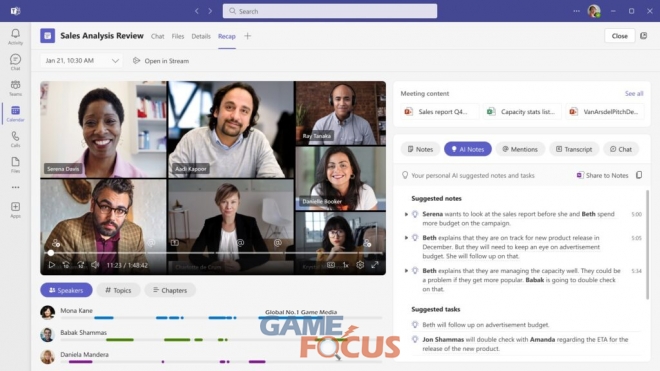Click the Apps plus icon in the sidebar
This screenshot has height=371, width=660.
15,209
